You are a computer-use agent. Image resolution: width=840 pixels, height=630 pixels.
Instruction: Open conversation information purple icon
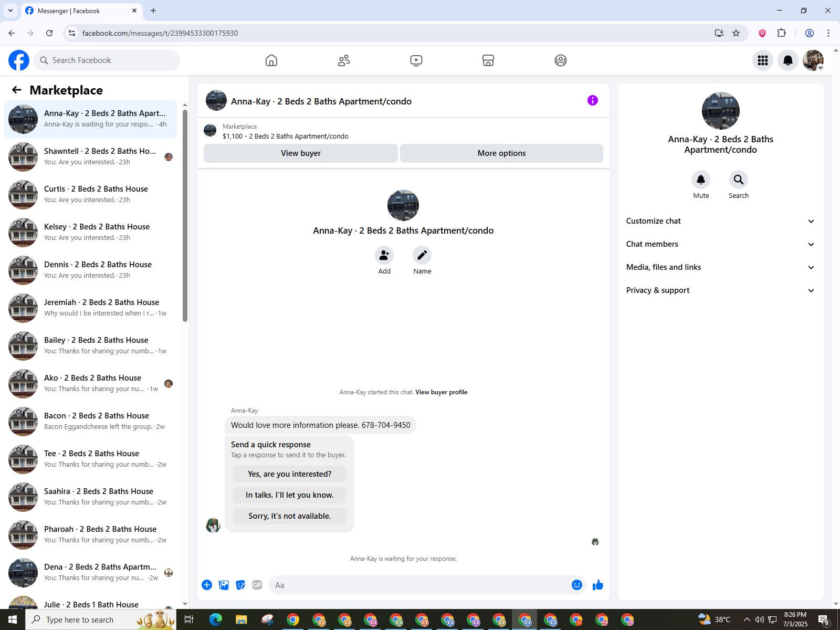(593, 100)
